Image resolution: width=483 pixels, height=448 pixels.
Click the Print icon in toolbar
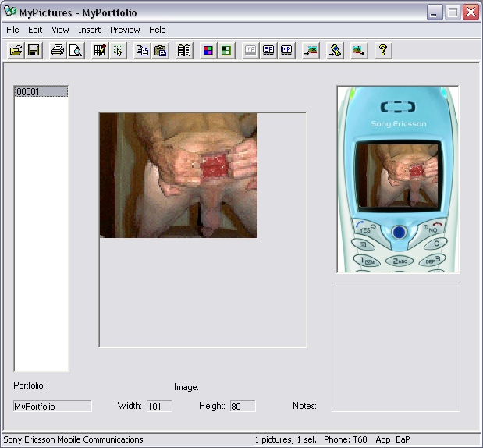(58, 50)
